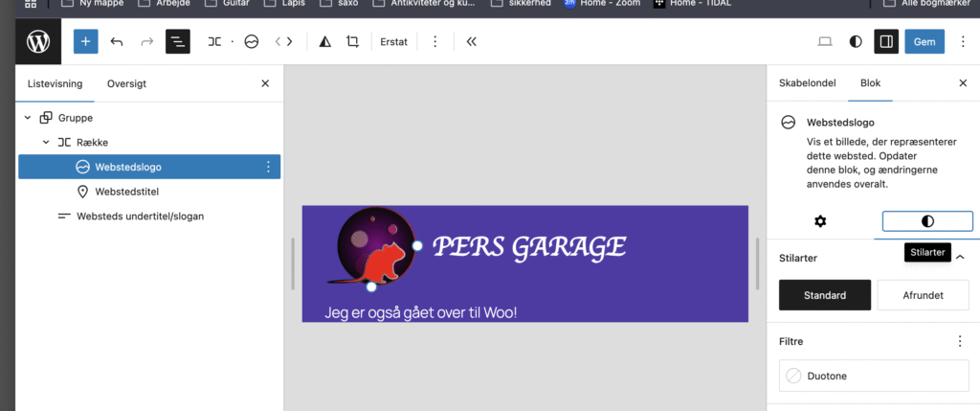Image resolution: width=980 pixels, height=411 pixels.
Task: Open block toolbar options menu
Action: click(435, 41)
